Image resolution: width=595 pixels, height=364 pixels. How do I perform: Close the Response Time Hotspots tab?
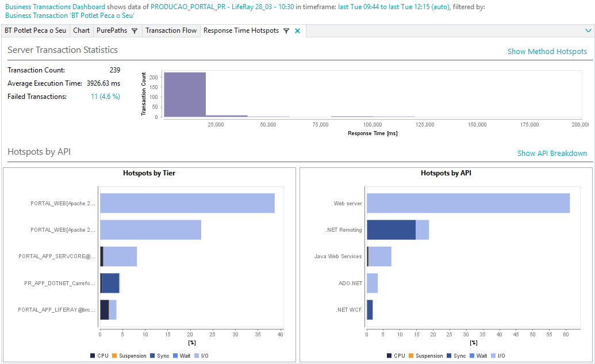[x=297, y=30]
